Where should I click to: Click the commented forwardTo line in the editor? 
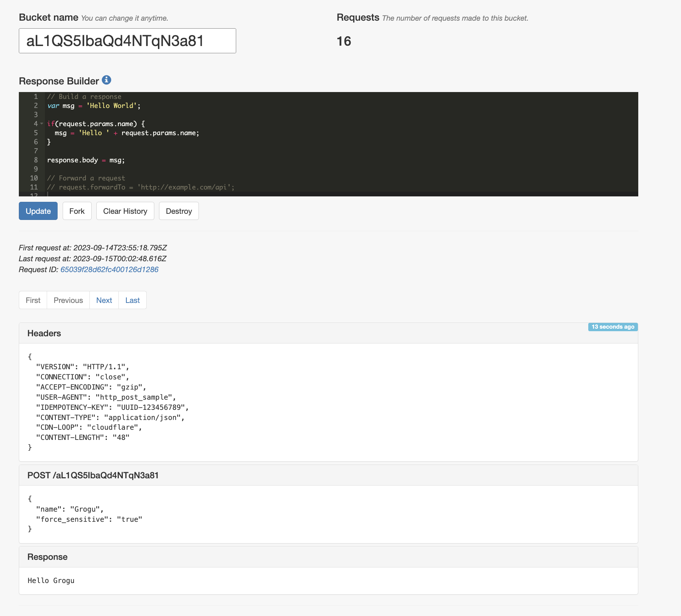141,187
